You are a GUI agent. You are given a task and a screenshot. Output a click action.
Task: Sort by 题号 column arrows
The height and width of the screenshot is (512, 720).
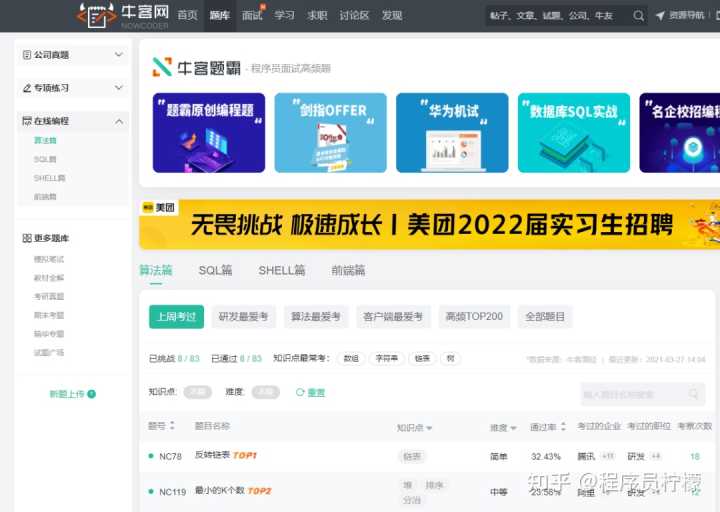[172, 426]
